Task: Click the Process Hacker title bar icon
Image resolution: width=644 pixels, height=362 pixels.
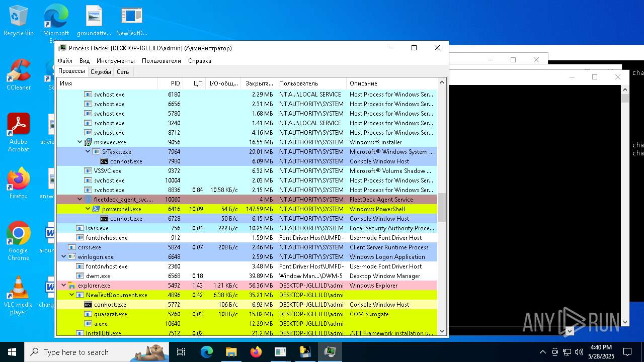Action: point(62,48)
